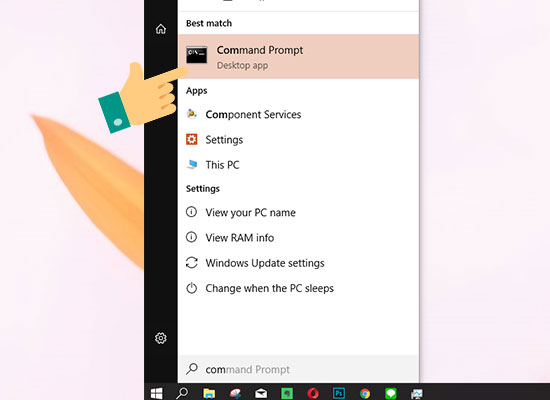
Task: Click the Windows Update settings refresh icon
Action: coord(192,262)
